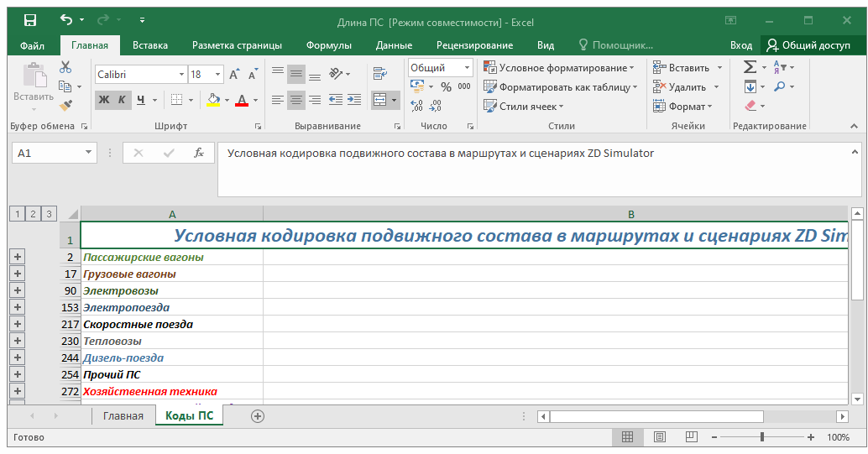Click the Merge and Center icon
This screenshot has height=454, width=868.
(379, 100)
